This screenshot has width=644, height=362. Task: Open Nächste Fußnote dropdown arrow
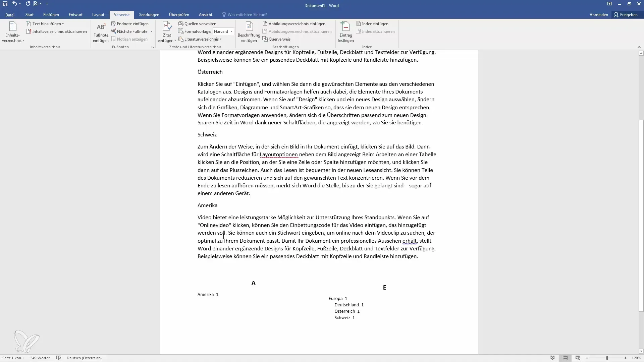pyautogui.click(x=151, y=32)
